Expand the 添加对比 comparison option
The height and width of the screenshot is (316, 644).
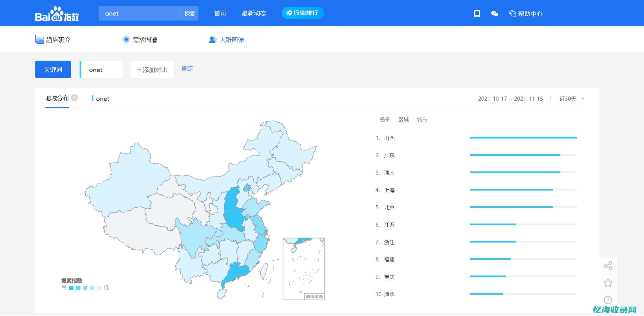pyautogui.click(x=152, y=69)
